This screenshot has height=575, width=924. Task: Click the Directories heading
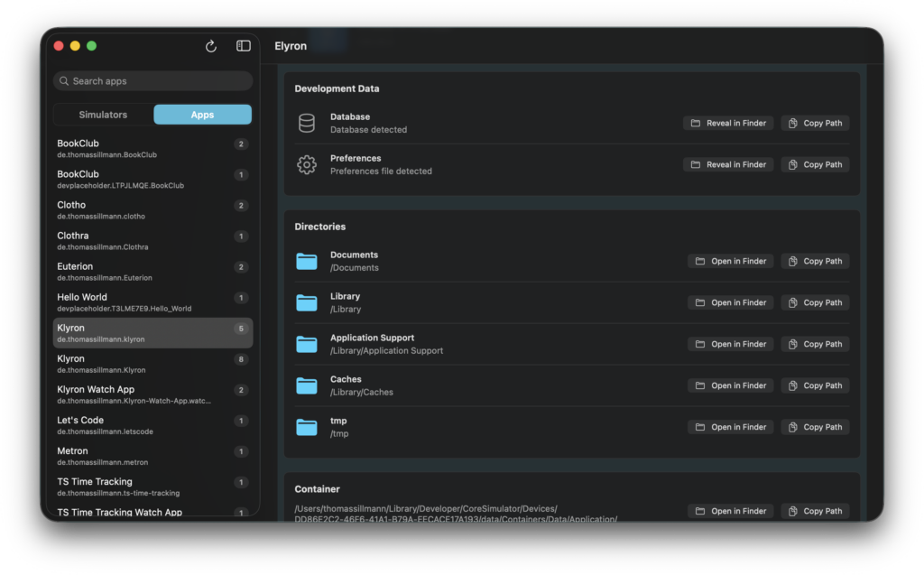click(x=320, y=227)
